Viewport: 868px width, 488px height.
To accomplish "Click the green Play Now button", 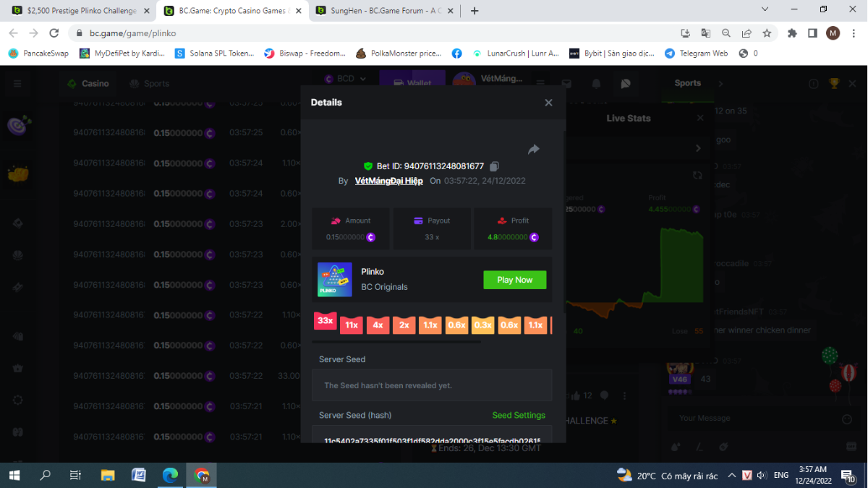I will 514,280.
